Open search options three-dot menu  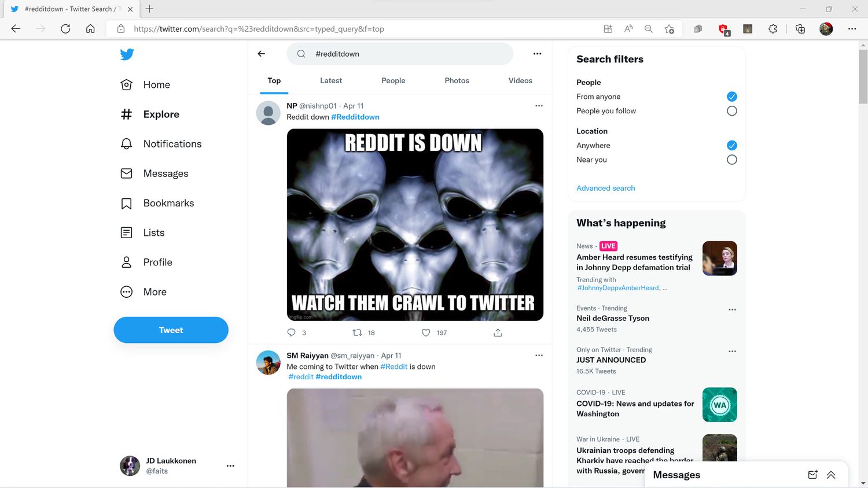(x=537, y=54)
